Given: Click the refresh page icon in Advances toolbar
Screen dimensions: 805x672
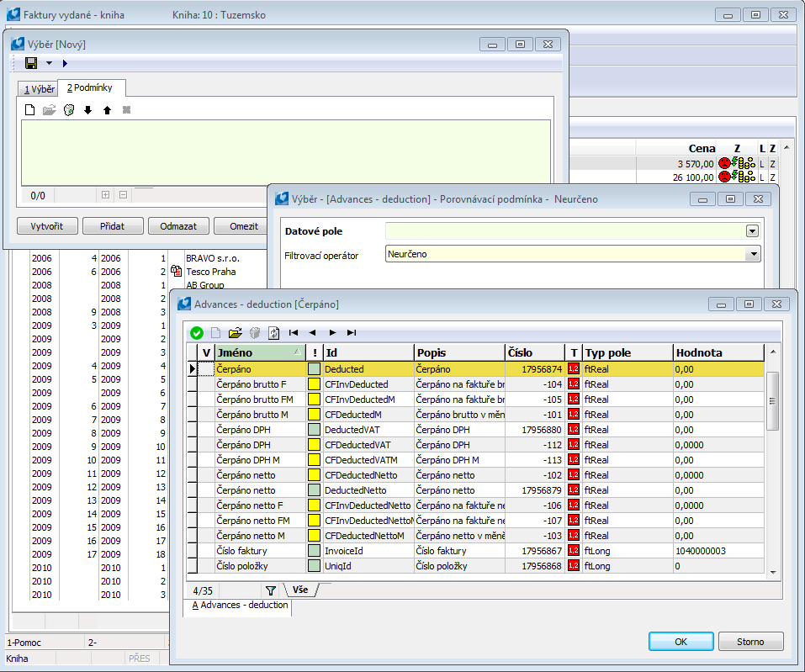Looking at the screenshot, I should click(274, 332).
